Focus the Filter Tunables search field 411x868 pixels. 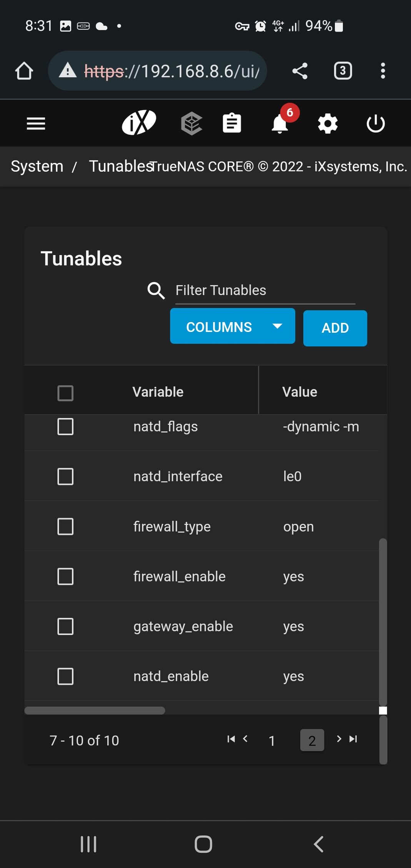coord(265,290)
